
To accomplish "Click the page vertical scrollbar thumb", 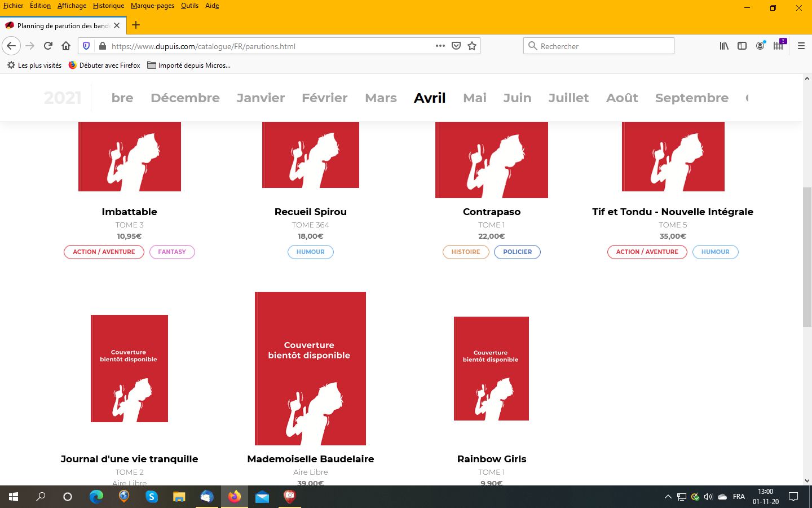I will pos(807,257).
